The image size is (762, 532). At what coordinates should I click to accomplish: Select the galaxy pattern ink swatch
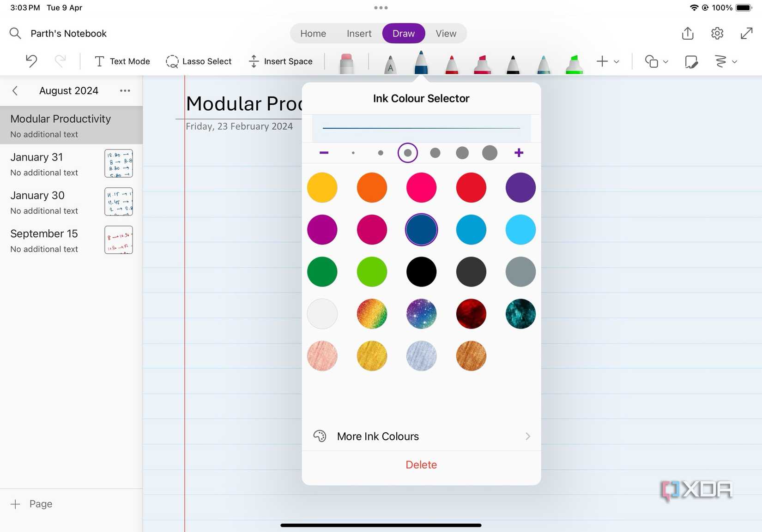pos(421,314)
